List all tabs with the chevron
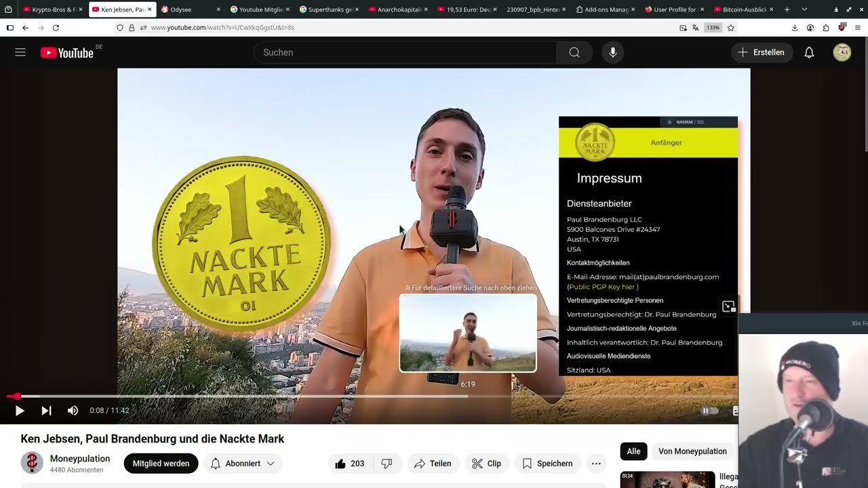The height and width of the screenshot is (488, 868). tap(804, 9)
